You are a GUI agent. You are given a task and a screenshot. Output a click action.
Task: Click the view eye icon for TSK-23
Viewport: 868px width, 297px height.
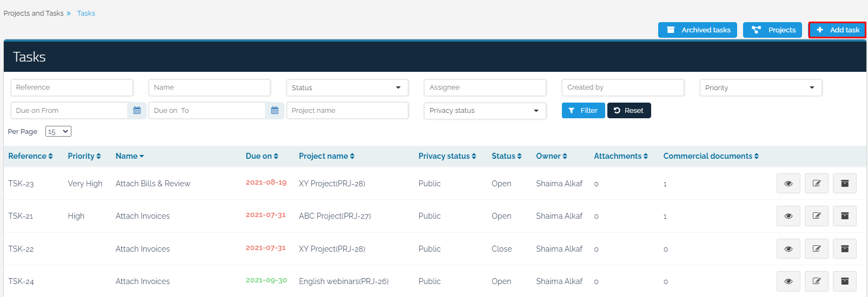788,184
